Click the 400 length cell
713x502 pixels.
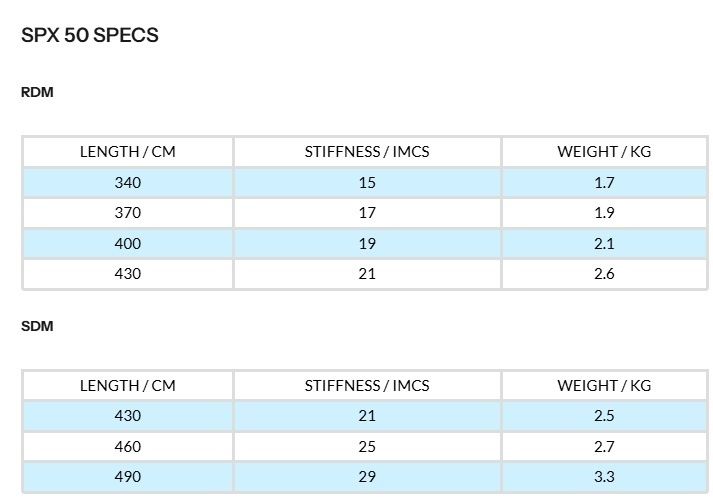click(x=128, y=244)
